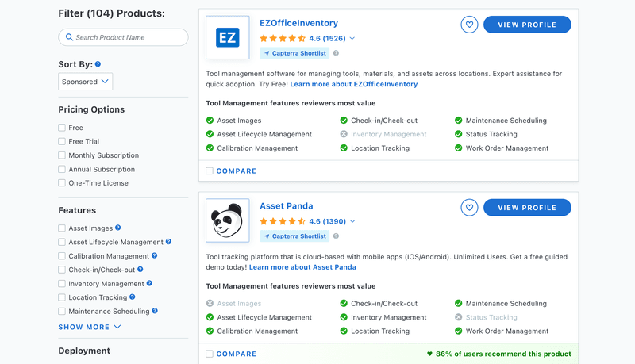Check the Free Trial pricing option
The image size is (635, 364).
(62, 141)
